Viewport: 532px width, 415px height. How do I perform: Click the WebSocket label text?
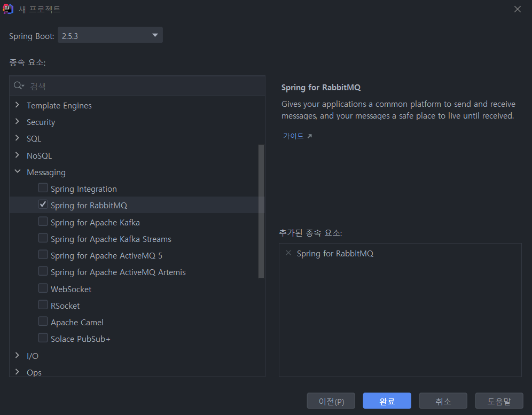(71, 289)
